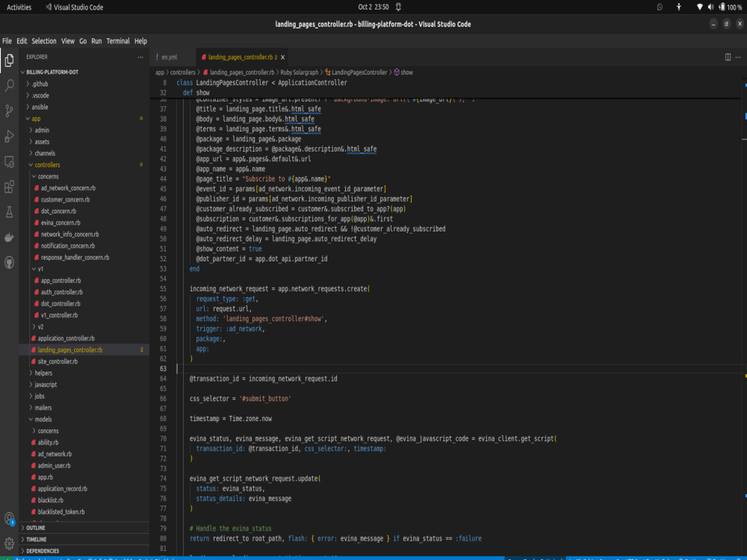Open the Terminal menu

coord(118,41)
